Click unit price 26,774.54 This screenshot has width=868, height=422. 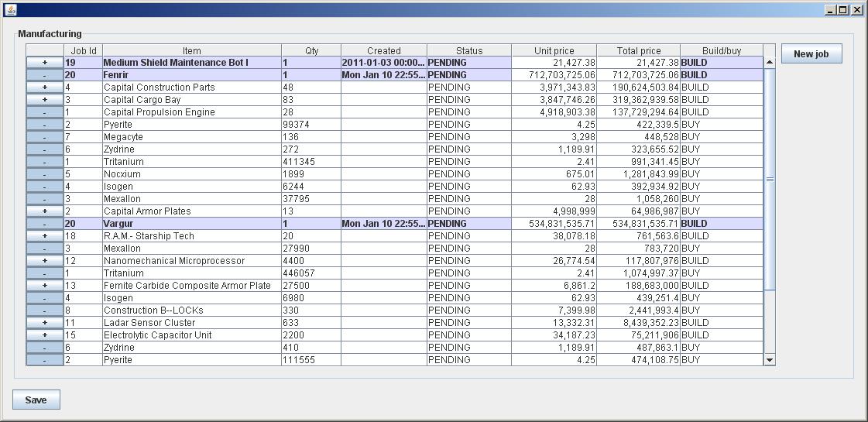pyautogui.click(x=554, y=261)
